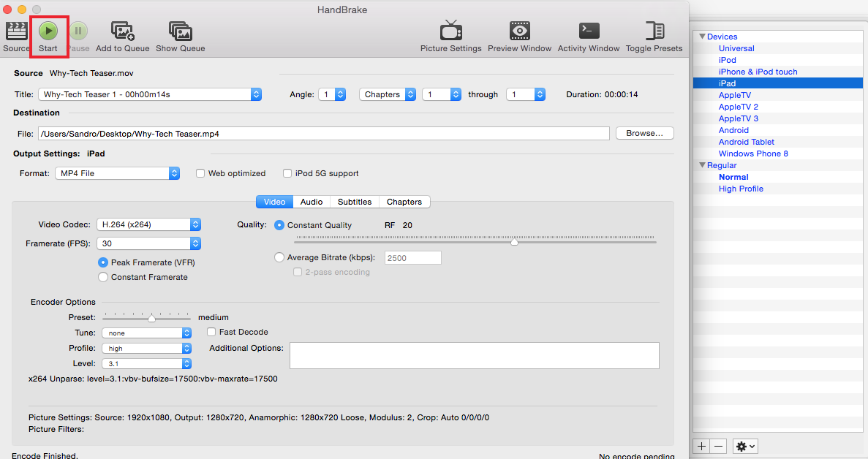Open the Level dropdown
Image resolution: width=868 pixels, height=459 pixels.
[x=147, y=364]
